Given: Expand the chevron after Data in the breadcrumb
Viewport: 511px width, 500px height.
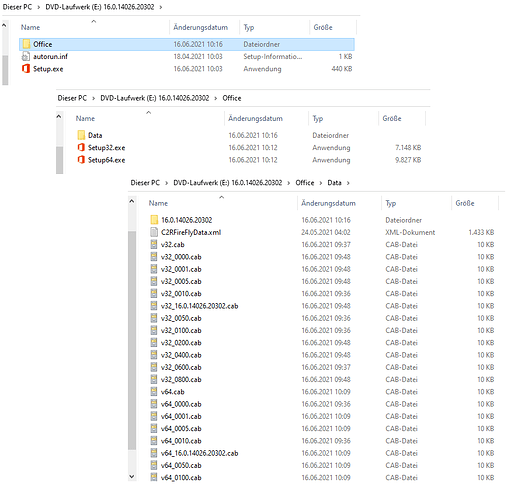Looking at the screenshot, I should pos(348,183).
